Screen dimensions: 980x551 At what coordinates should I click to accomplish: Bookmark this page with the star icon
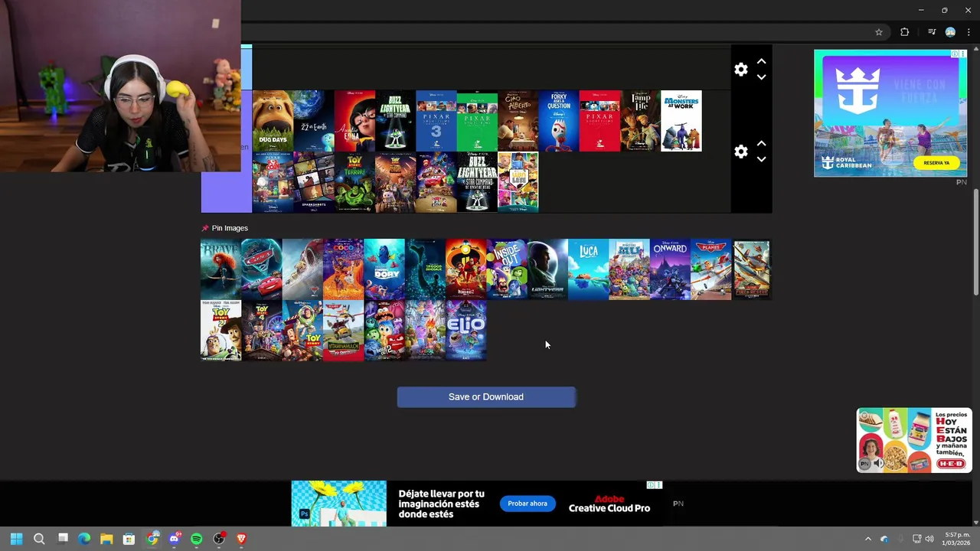879,32
